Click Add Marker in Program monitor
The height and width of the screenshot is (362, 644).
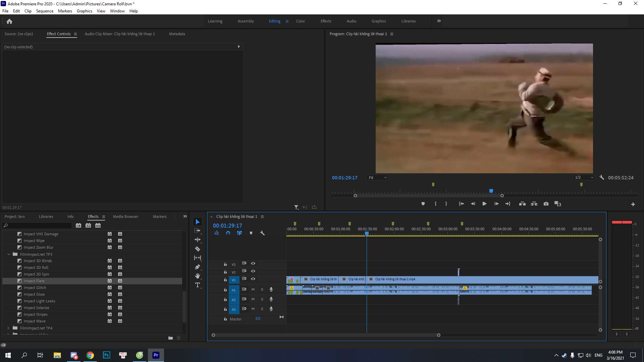point(423,204)
